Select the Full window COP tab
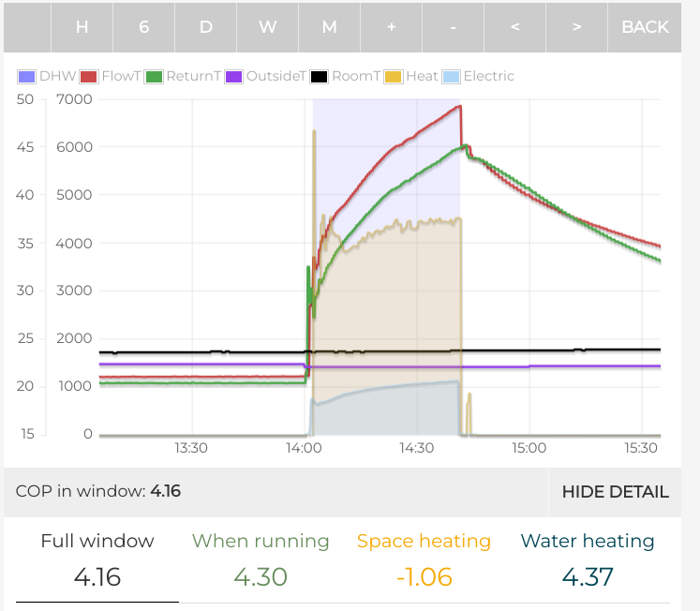This screenshot has height=611, width=700. point(97,559)
